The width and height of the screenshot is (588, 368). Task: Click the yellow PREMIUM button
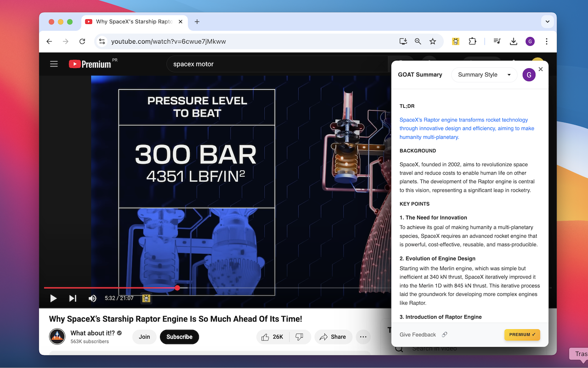pos(522,334)
